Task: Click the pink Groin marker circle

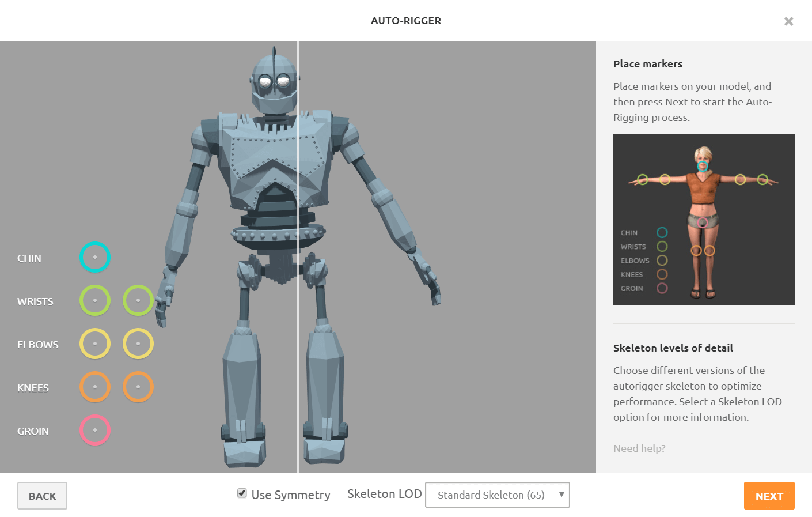Action: [95, 430]
